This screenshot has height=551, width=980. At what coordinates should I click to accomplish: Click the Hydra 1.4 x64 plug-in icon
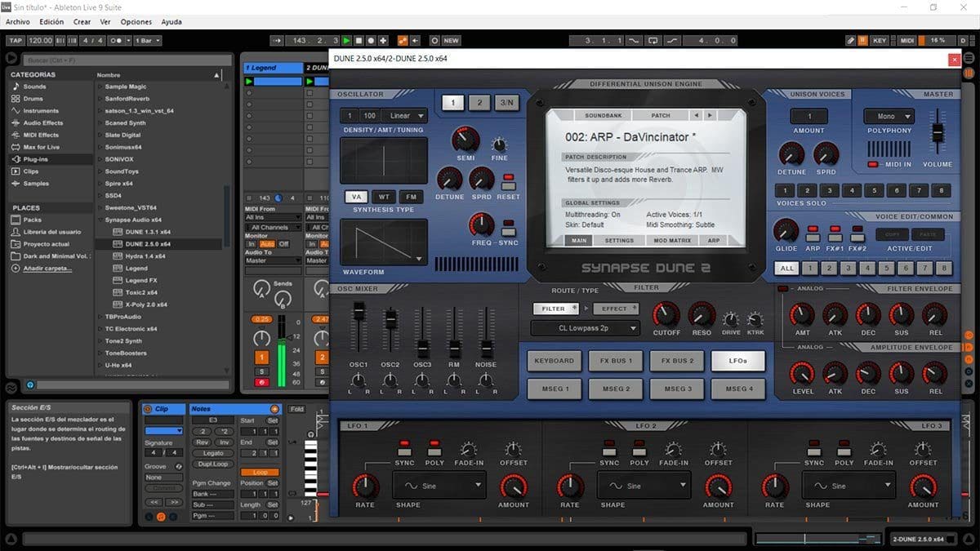118,256
